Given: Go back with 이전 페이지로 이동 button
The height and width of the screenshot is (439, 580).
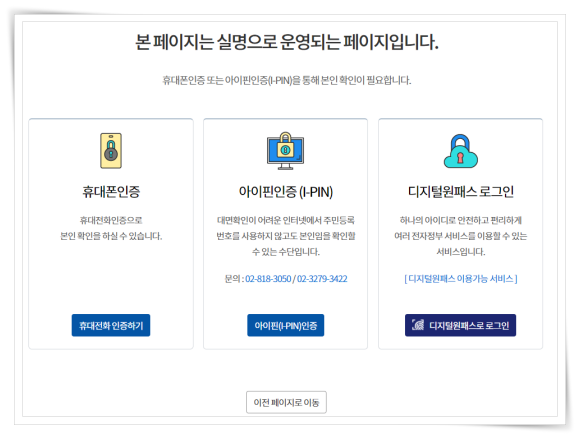Looking at the screenshot, I should [x=286, y=402].
